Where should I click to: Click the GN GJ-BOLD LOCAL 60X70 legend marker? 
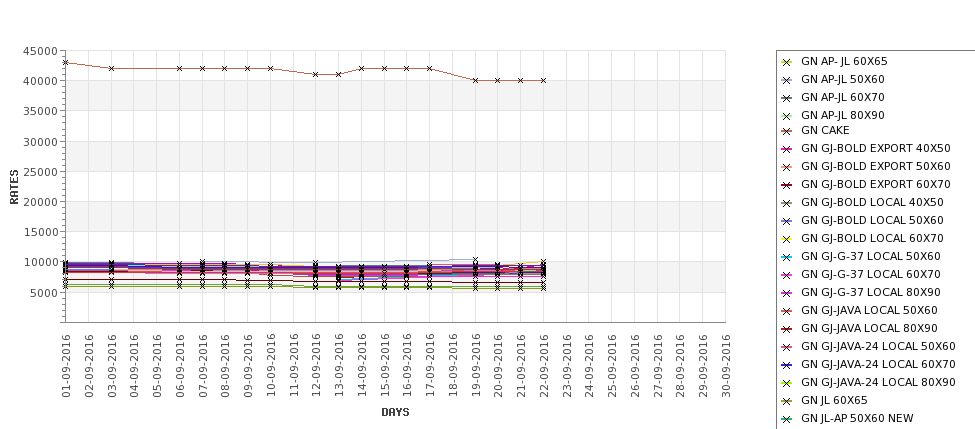(x=786, y=239)
